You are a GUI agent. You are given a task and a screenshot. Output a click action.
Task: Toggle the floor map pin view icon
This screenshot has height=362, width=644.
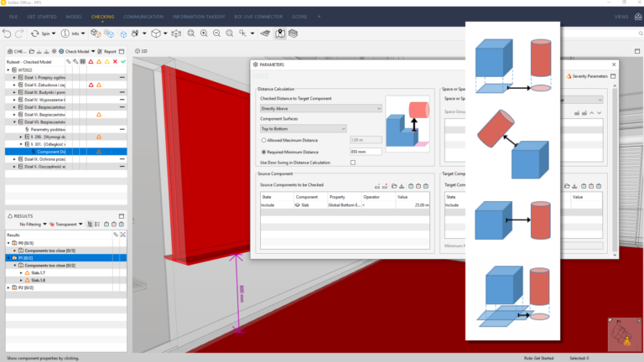(x=280, y=34)
